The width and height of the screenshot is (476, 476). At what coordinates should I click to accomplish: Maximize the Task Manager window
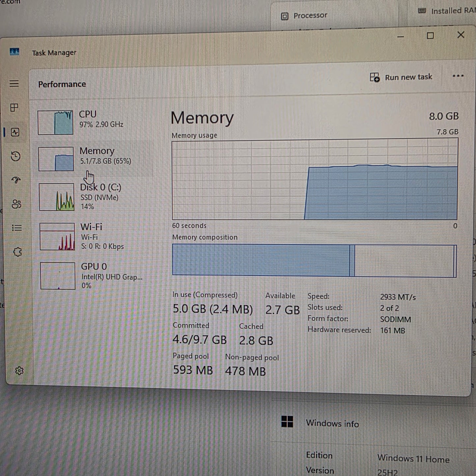(430, 36)
